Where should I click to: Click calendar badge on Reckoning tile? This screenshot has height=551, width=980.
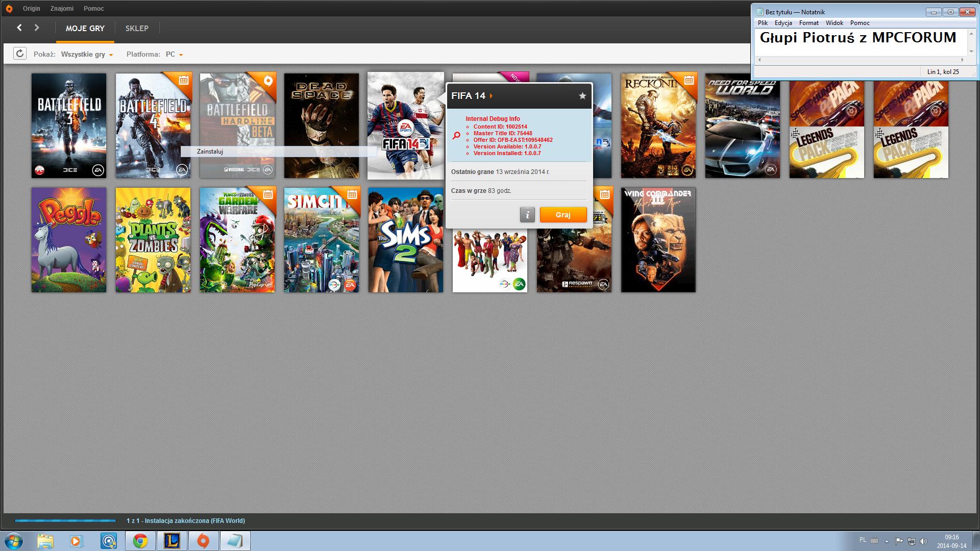click(689, 80)
